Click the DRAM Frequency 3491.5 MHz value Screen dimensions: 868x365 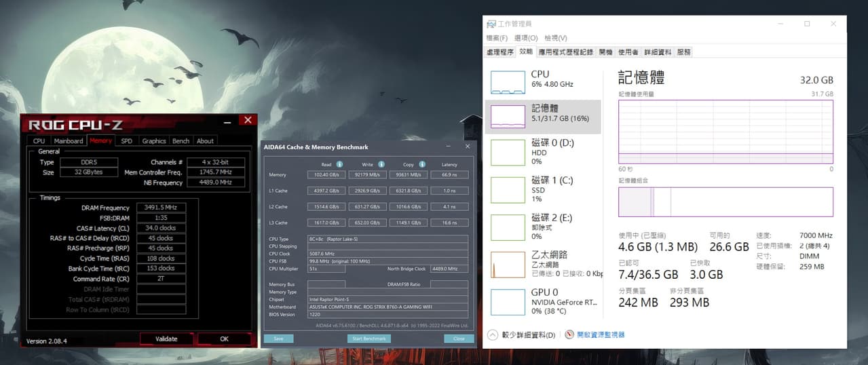tap(161, 208)
